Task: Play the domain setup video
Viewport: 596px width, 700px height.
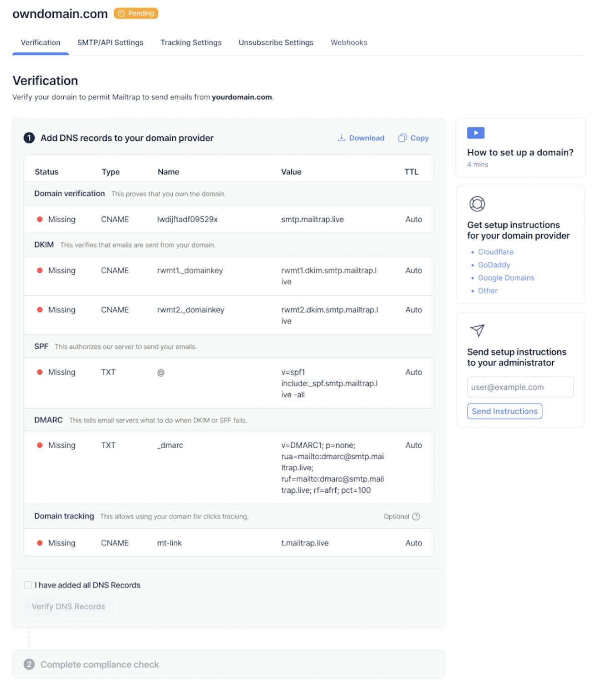Action: point(476,133)
